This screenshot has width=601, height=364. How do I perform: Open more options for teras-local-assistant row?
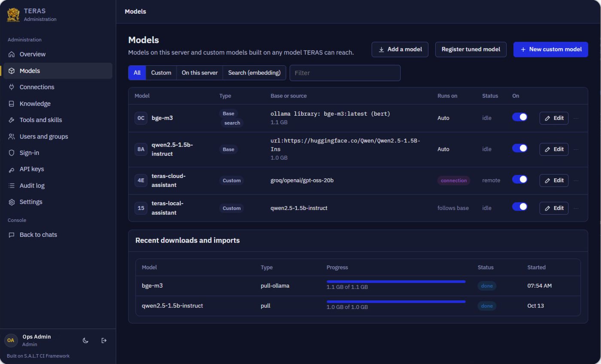[x=576, y=208]
